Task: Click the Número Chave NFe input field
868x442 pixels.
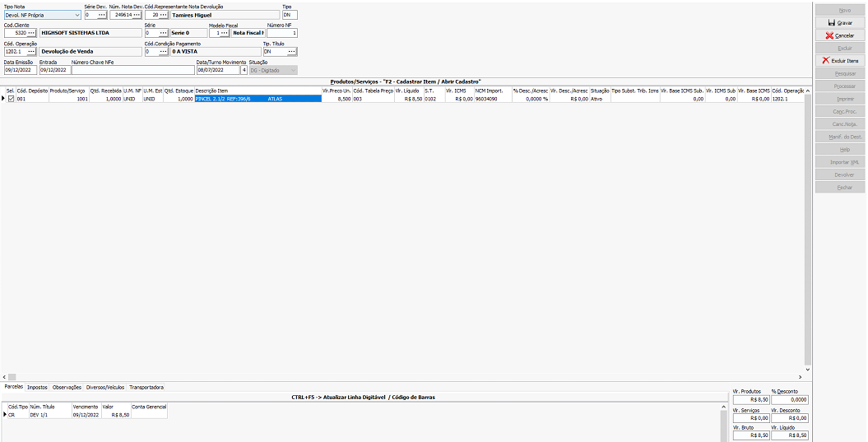Action: coord(132,70)
